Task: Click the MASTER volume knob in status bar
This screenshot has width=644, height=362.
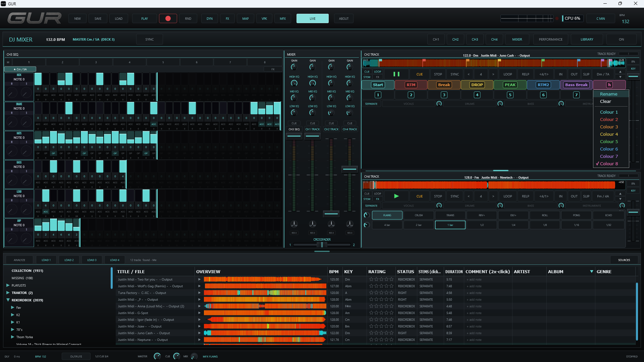Action: 157,356
